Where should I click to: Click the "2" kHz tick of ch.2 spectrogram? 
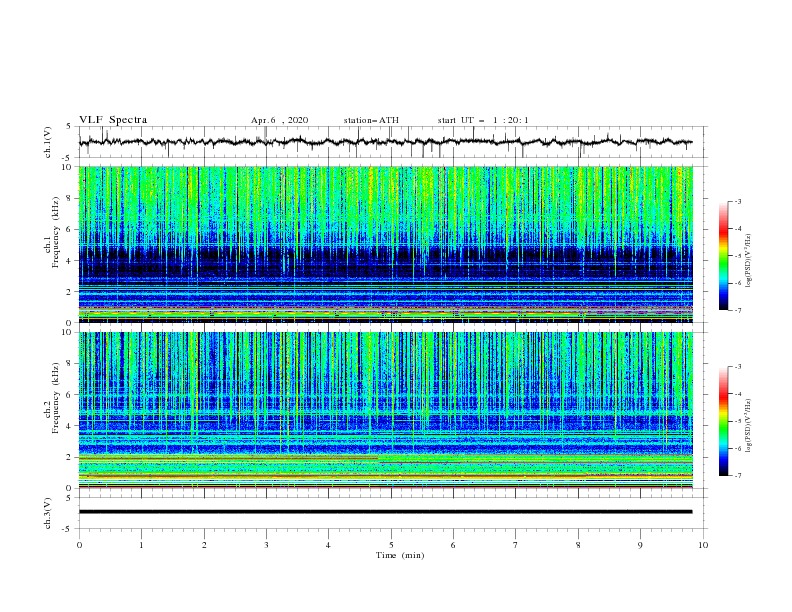(69, 457)
